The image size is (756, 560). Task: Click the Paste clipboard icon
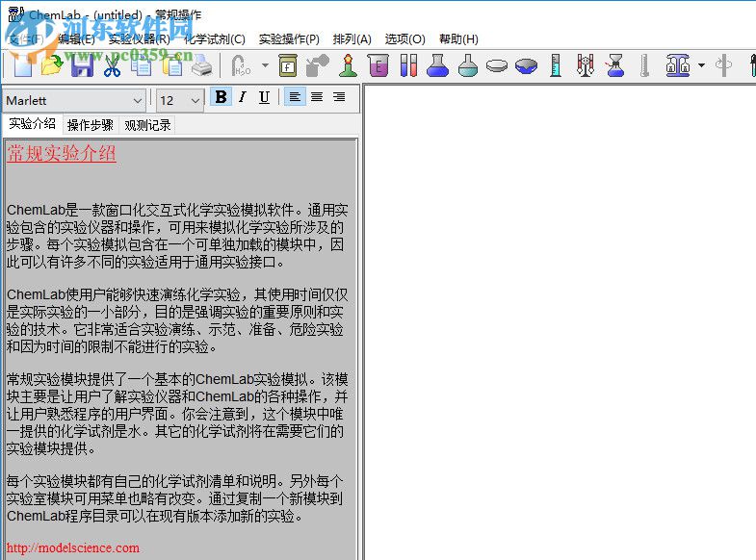[171, 66]
